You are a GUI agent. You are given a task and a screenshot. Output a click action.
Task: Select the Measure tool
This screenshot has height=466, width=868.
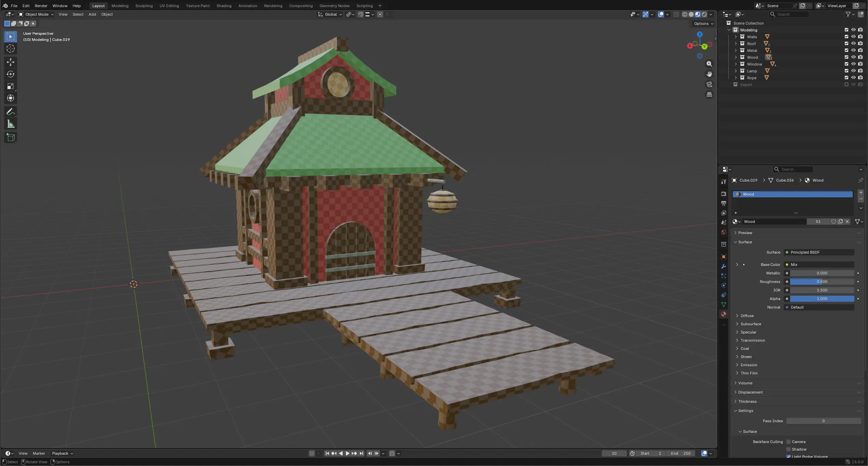coord(11,124)
